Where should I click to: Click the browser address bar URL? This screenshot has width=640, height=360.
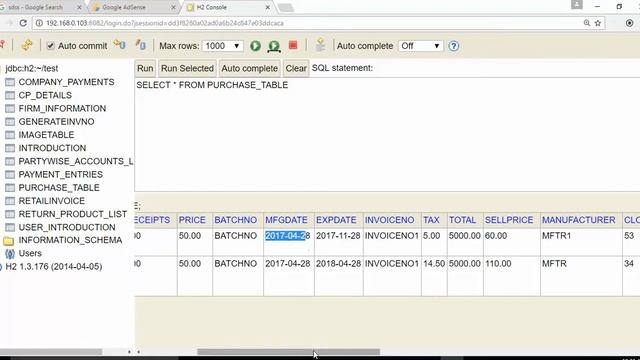[x=165, y=23]
